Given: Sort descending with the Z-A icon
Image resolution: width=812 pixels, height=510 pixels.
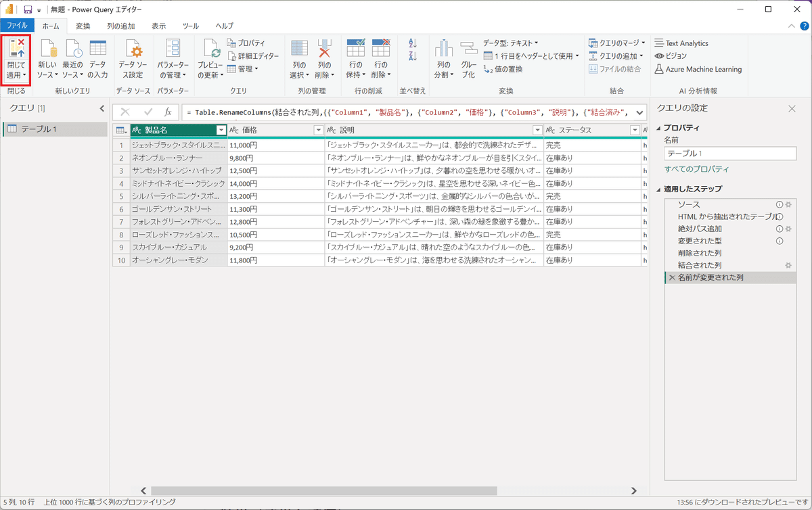Looking at the screenshot, I should coord(413,56).
